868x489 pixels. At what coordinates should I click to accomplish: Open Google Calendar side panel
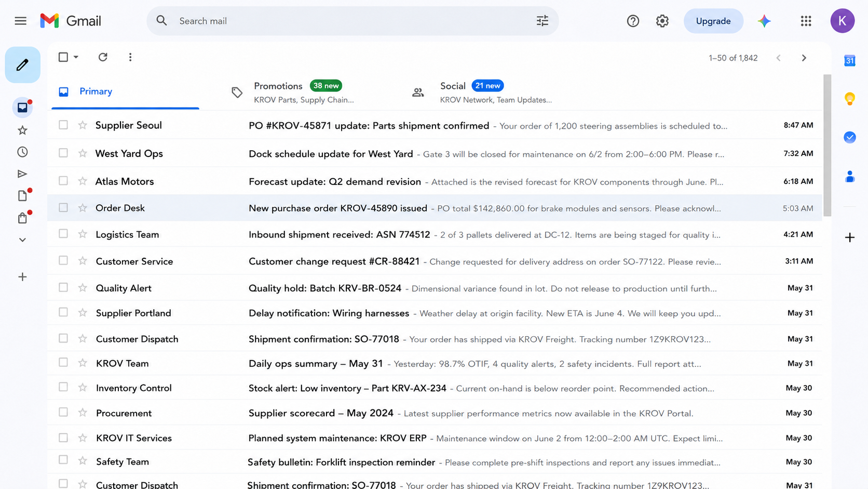point(849,61)
